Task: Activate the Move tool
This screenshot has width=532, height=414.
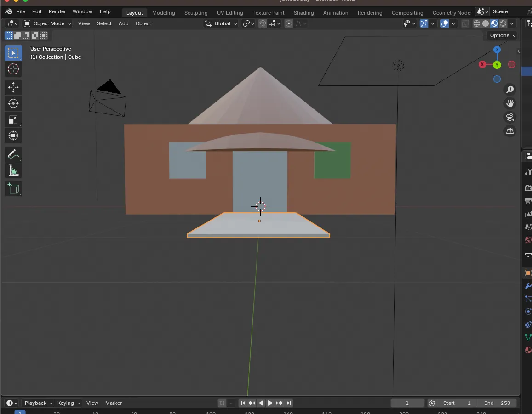Action: coord(13,87)
